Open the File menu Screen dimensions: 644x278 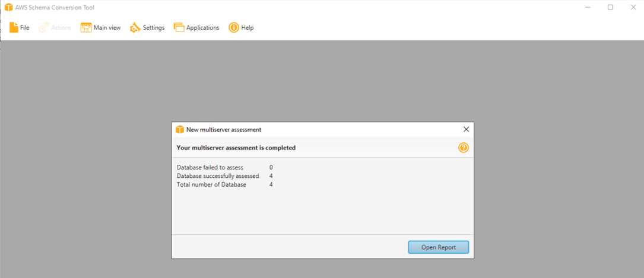tap(20, 27)
